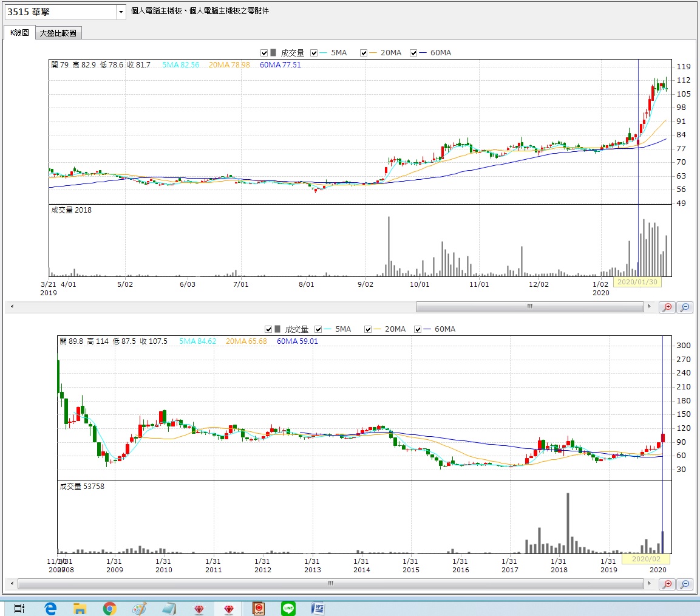Open Google Chrome from the taskbar
700x616 pixels.
(x=109, y=608)
